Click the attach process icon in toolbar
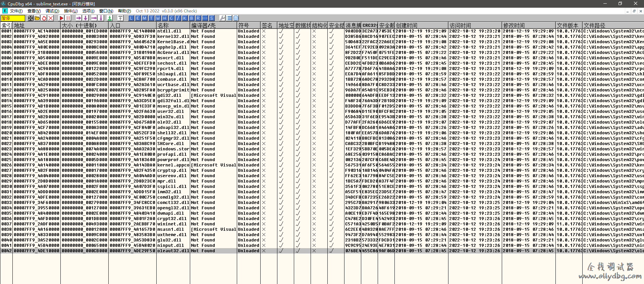Screen dimensions: 644x284 pyautogui.click(x=31, y=18)
